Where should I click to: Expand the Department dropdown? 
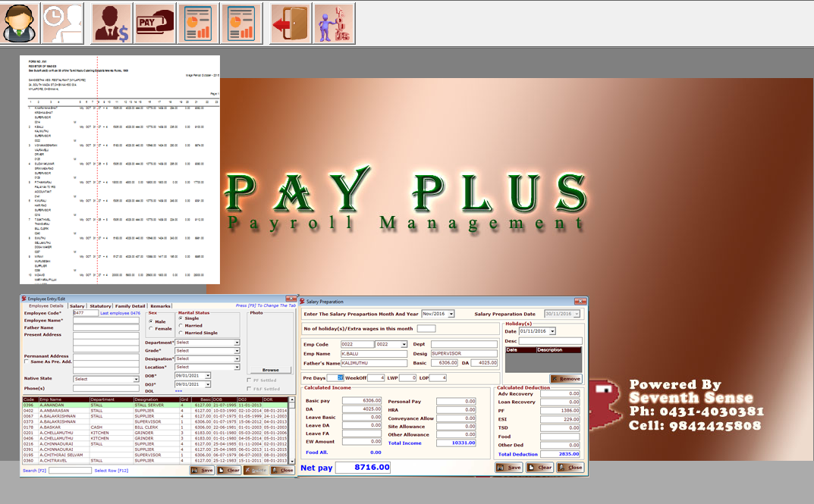point(237,343)
